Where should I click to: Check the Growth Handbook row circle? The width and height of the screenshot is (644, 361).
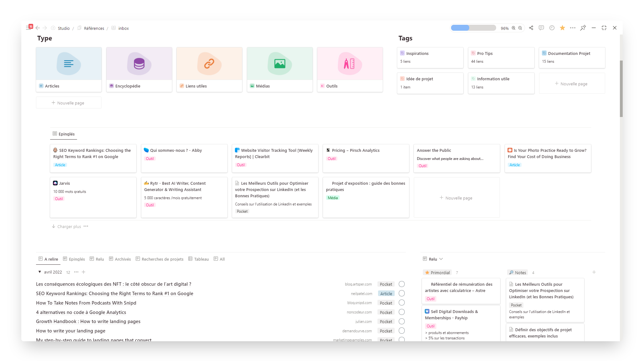pyautogui.click(x=402, y=321)
